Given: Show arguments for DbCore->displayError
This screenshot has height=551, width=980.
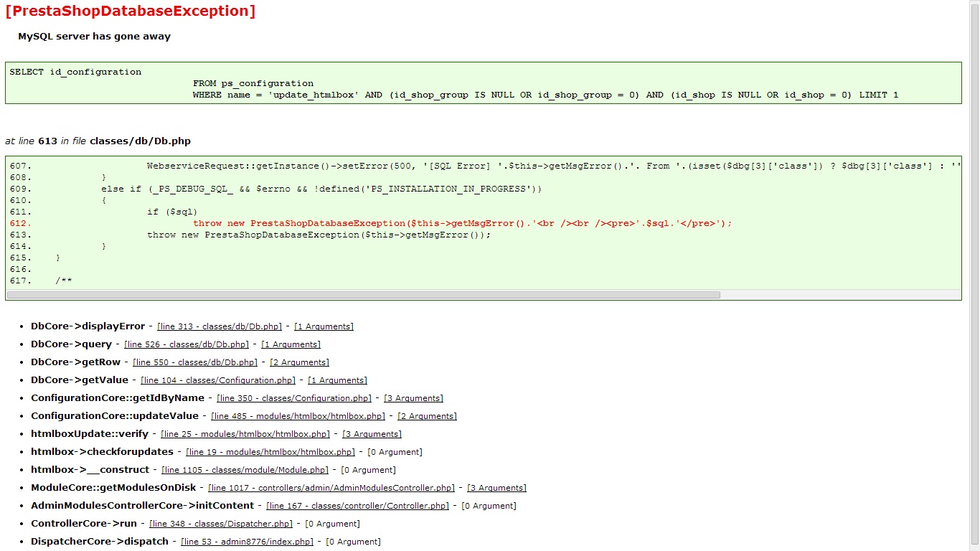Looking at the screenshot, I should (x=324, y=326).
